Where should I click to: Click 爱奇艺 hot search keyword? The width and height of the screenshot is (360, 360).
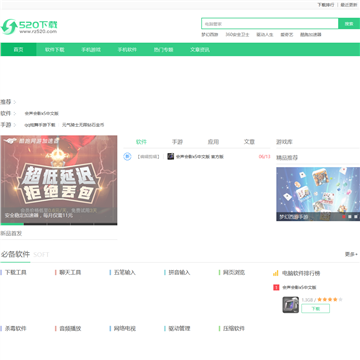pos(287,34)
